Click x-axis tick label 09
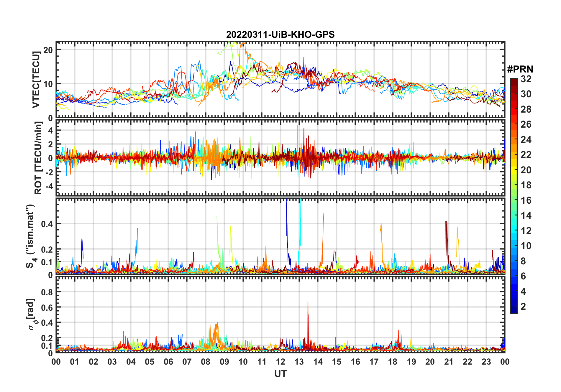 click(x=224, y=362)
